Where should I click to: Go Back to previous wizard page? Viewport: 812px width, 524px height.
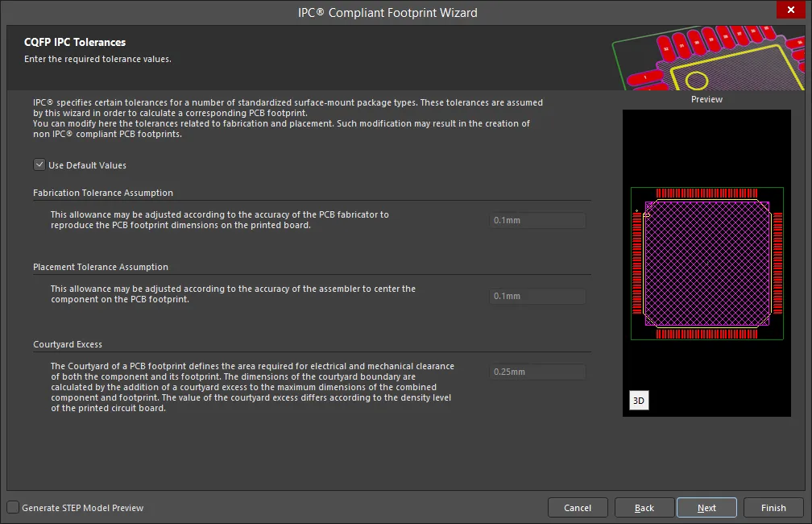pyautogui.click(x=644, y=508)
